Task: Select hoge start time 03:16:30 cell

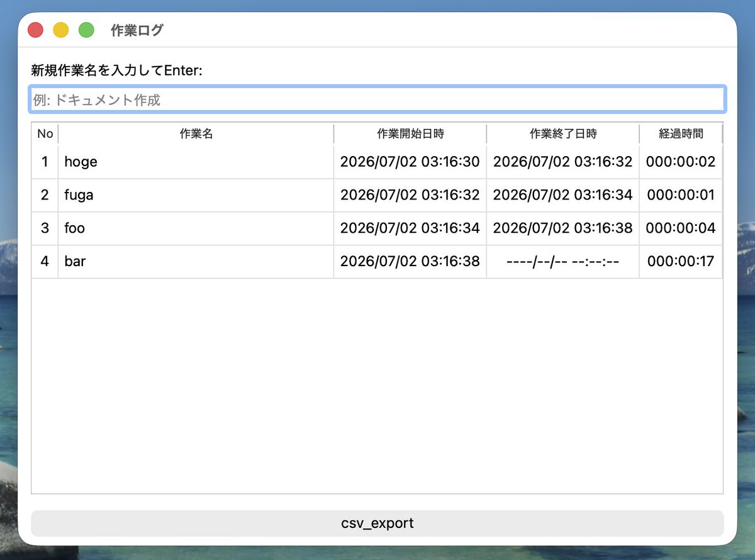Action: [410, 162]
